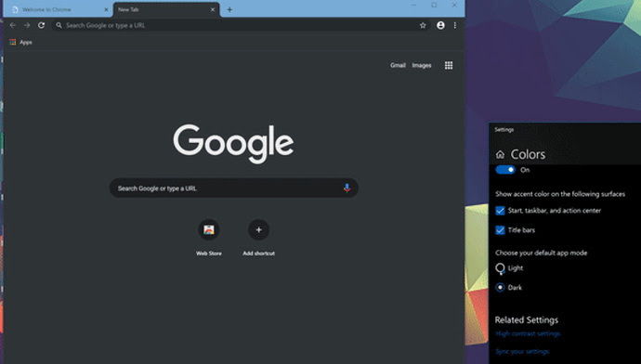Screen dimensions: 641x364
Task: Select Light default app mode
Action: point(500,268)
